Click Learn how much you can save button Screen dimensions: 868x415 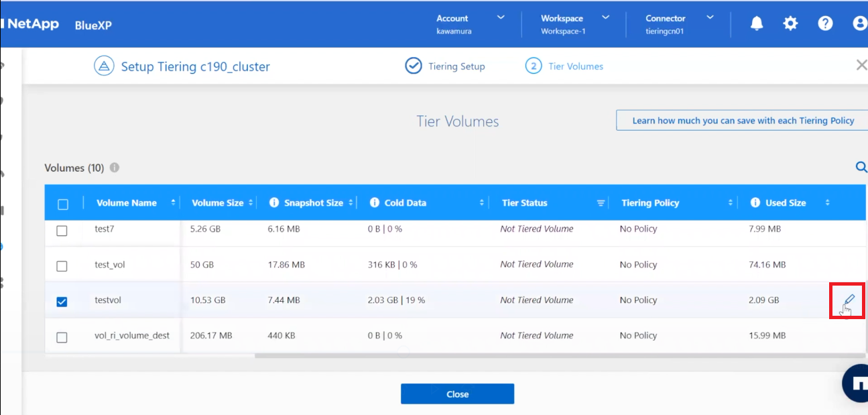pyautogui.click(x=743, y=121)
